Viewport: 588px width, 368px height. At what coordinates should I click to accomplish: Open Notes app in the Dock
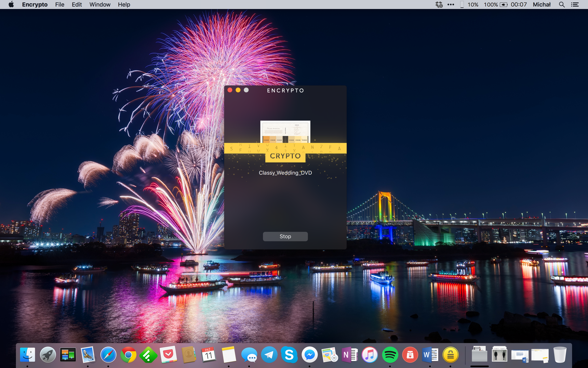pos(229,355)
